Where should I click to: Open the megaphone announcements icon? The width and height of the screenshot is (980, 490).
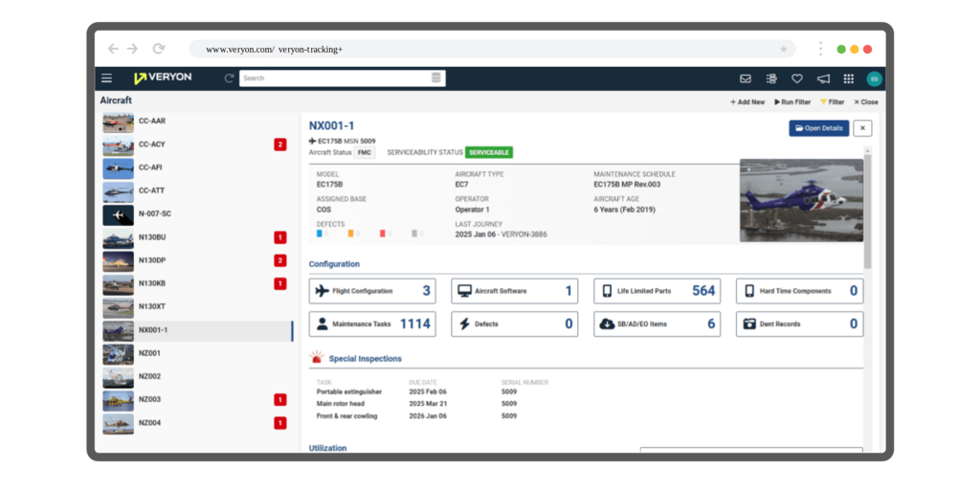823,78
